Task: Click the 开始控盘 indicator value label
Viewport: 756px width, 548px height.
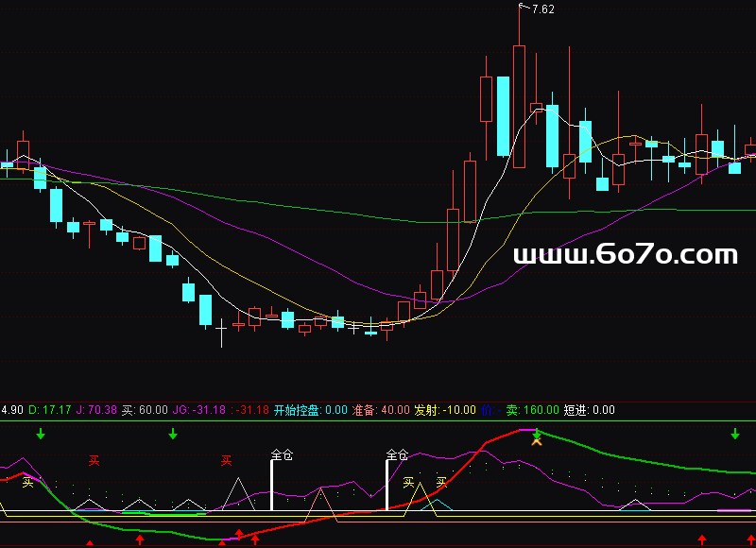Action: coord(311,410)
